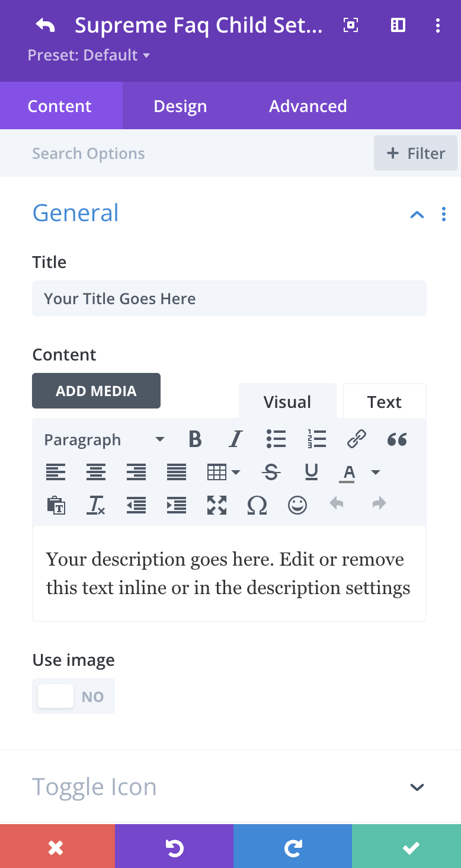Enable fullscreen editor mode
The width and height of the screenshot is (461, 868).
216,505
